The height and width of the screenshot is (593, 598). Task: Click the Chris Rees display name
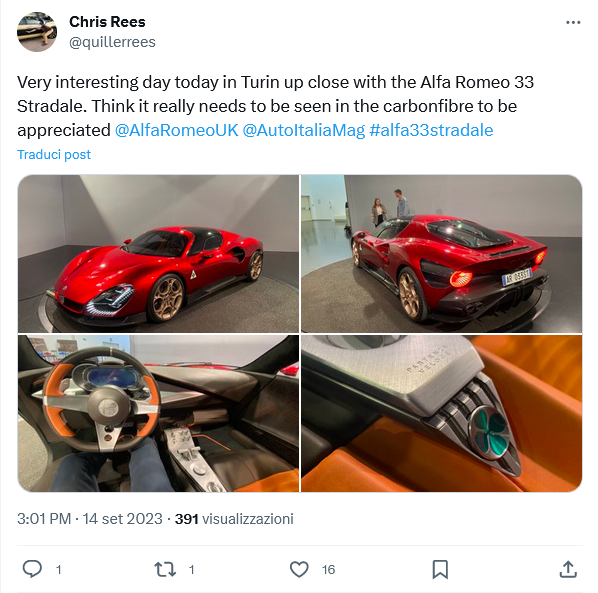coord(107,22)
